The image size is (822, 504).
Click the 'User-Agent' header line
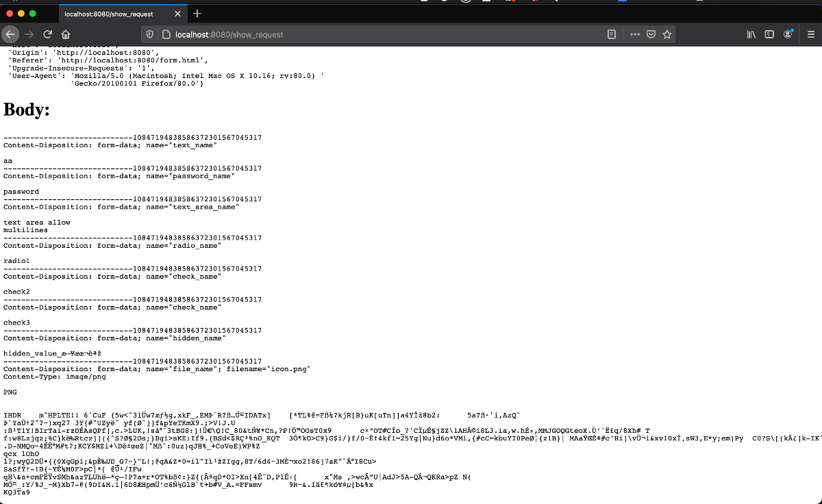(x=166, y=75)
